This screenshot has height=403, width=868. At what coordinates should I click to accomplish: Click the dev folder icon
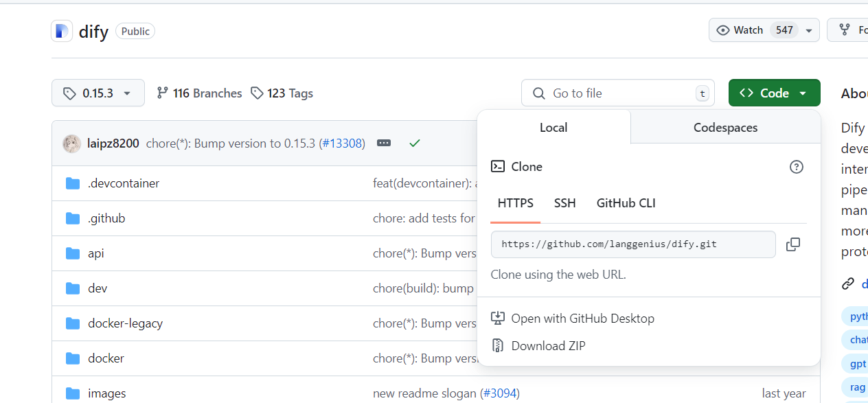tap(73, 288)
